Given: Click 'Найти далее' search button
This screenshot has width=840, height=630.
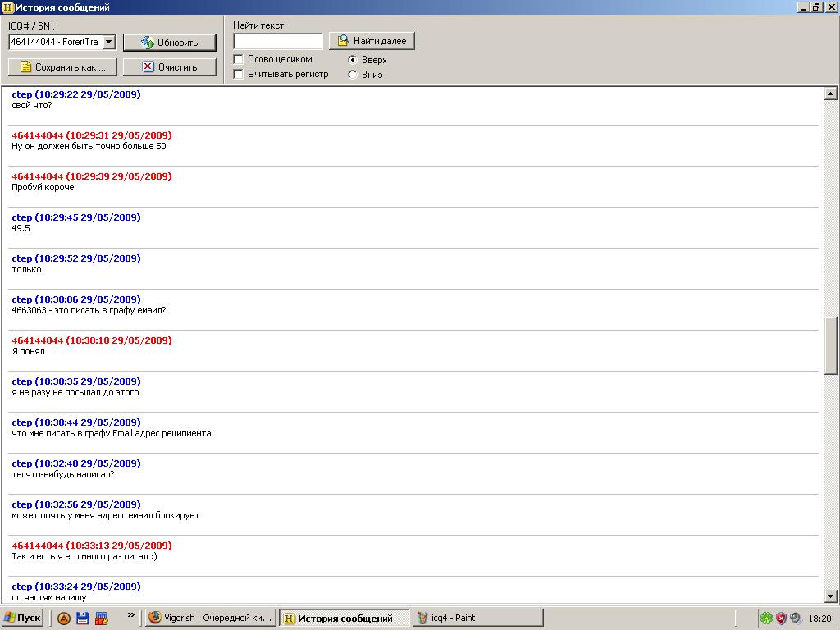Looking at the screenshot, I should (x=372, y=41).
